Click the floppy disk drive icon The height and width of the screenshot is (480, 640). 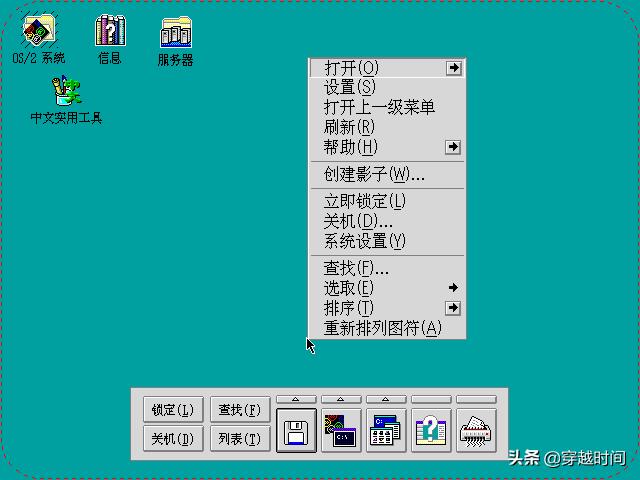pos(296,431)
